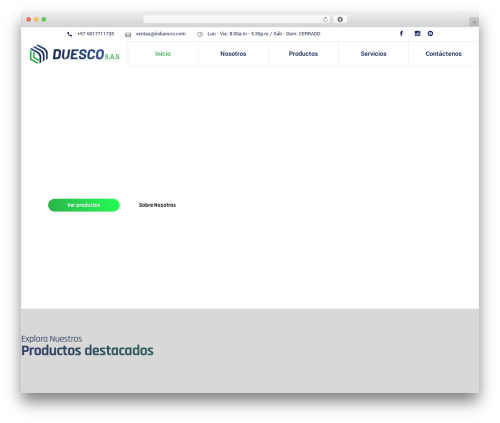Reload the page with refresh icon
500x423 pixels.
[x=325, y=19]
